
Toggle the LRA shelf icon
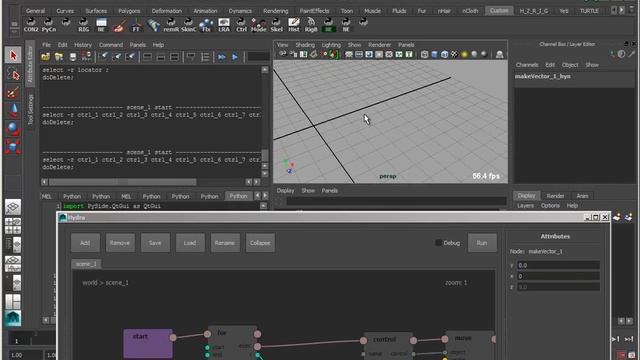coord(224,25)
